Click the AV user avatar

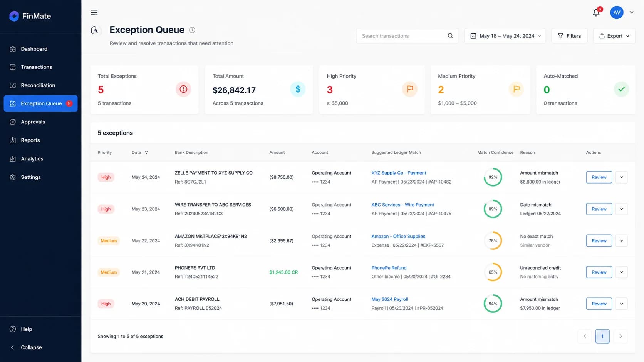(x=617, y=12)
